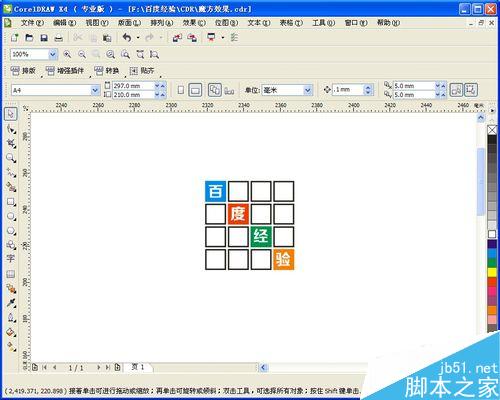Pick the yellow swatch in palette

pyautogui.click(x=492, y=272)
